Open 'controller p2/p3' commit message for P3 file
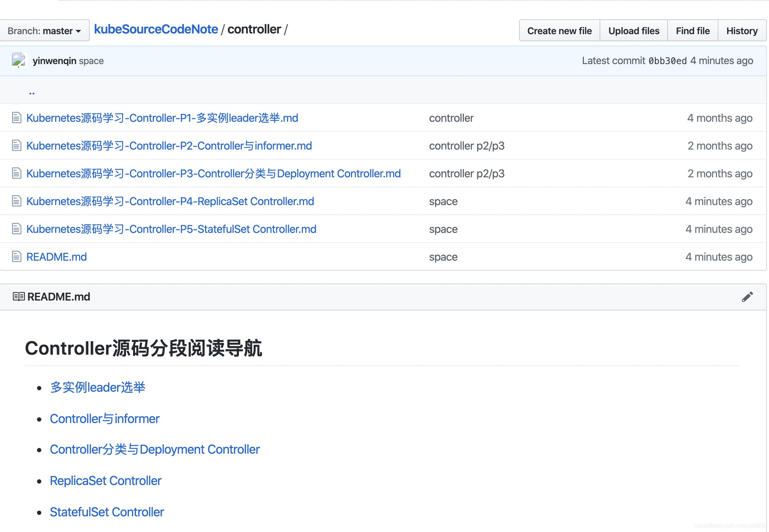Image resolution: width=769 pixels, height=532 pixels. 467,173
